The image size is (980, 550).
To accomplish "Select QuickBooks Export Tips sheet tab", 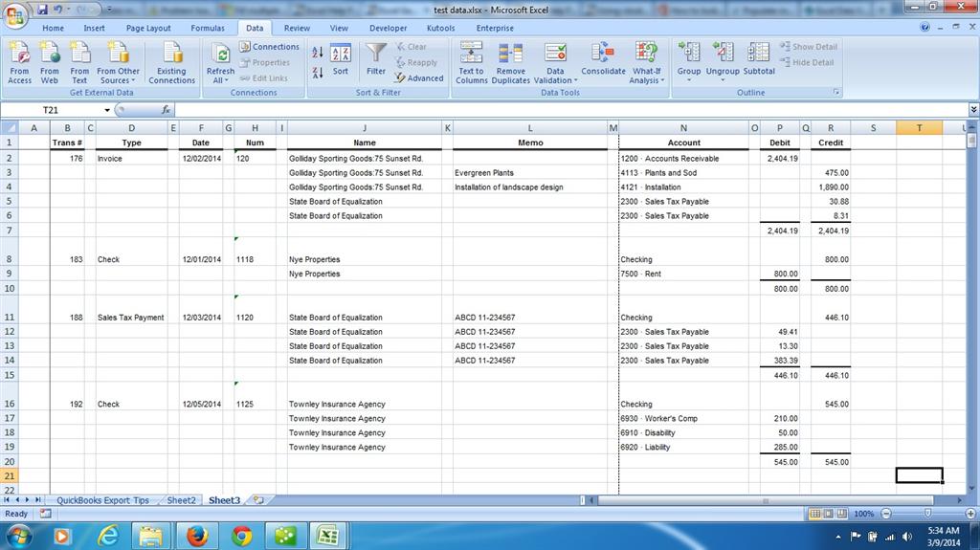I will pyautogui.click(x=102, y=500).
